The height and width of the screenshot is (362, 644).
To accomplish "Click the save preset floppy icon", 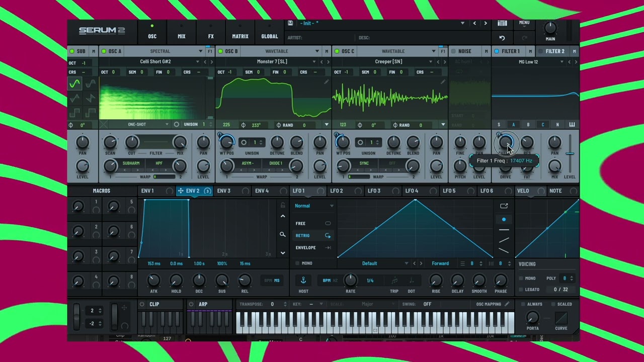I will [290, 23].
